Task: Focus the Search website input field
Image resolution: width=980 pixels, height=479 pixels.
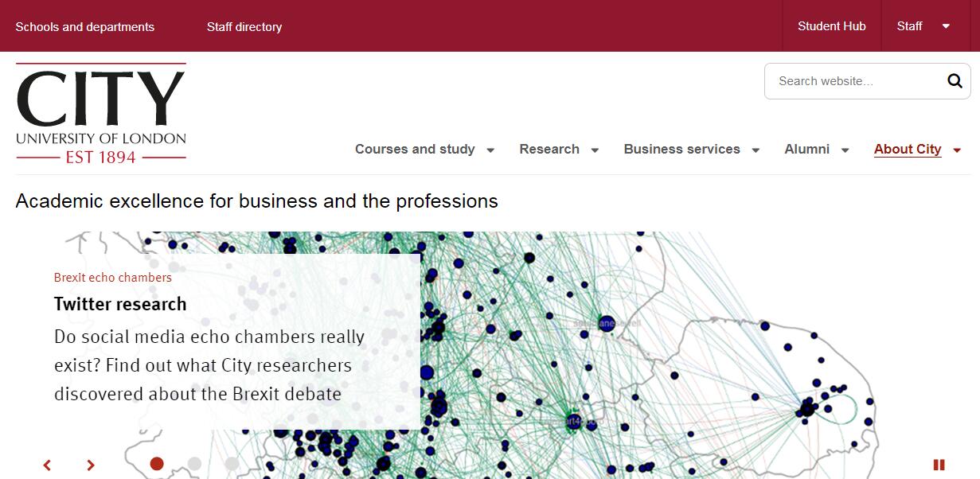Action: pos(852,81)
